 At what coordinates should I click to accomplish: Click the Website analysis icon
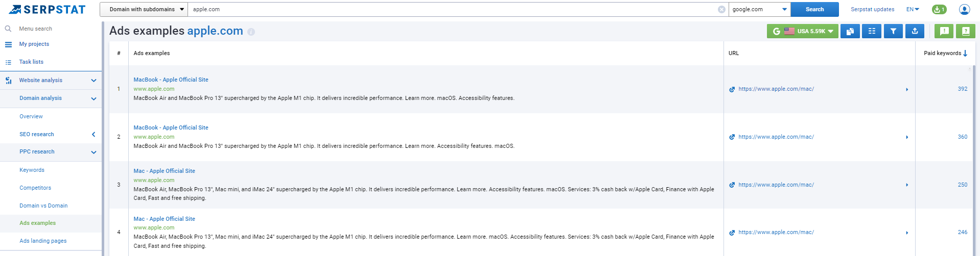pos(8,80)
